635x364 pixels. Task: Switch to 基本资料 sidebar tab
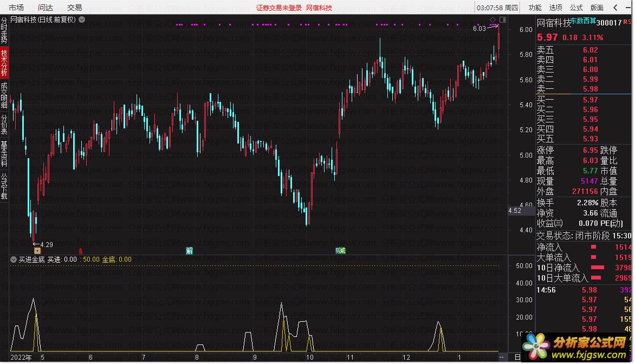point(4,154)
